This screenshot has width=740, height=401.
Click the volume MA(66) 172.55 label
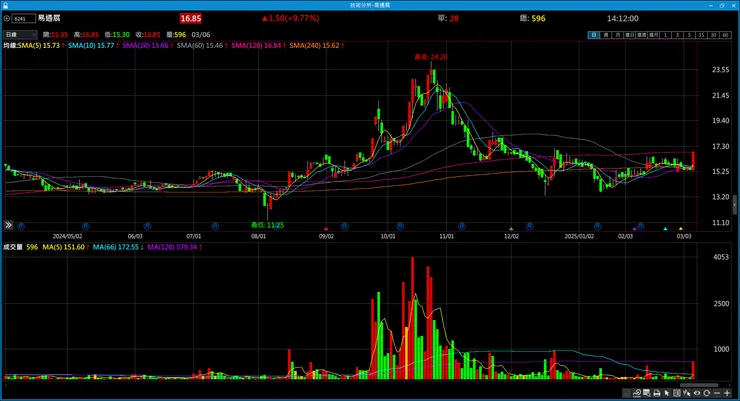point(118,247)
